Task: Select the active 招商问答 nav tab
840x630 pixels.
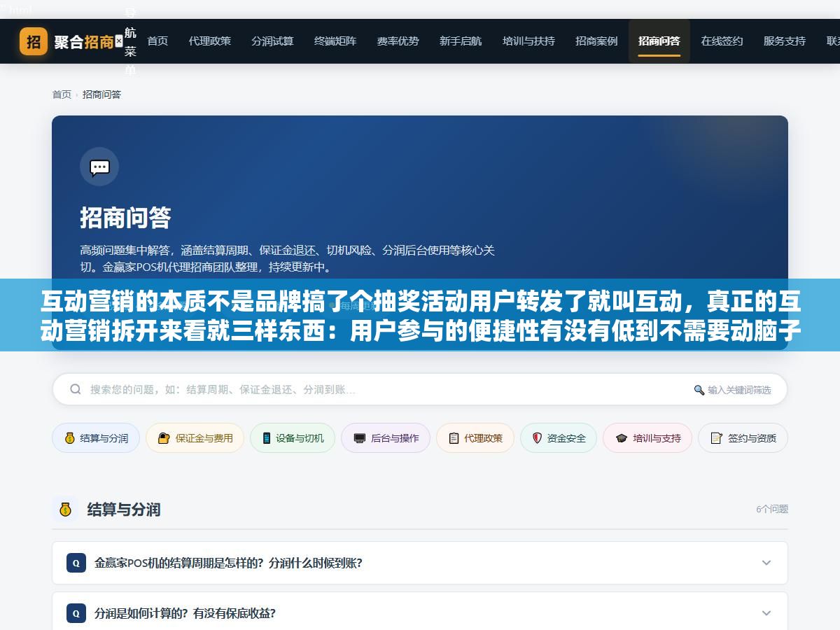Action: 659,41
